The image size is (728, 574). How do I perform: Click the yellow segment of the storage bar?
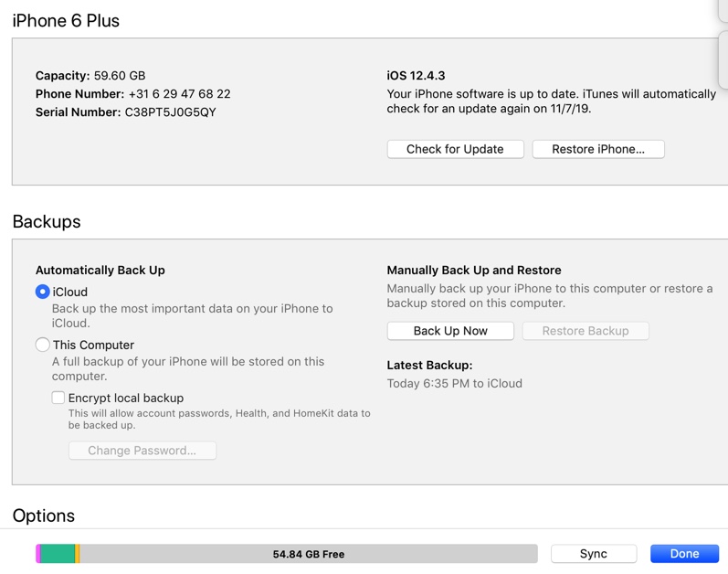point(78,554)
